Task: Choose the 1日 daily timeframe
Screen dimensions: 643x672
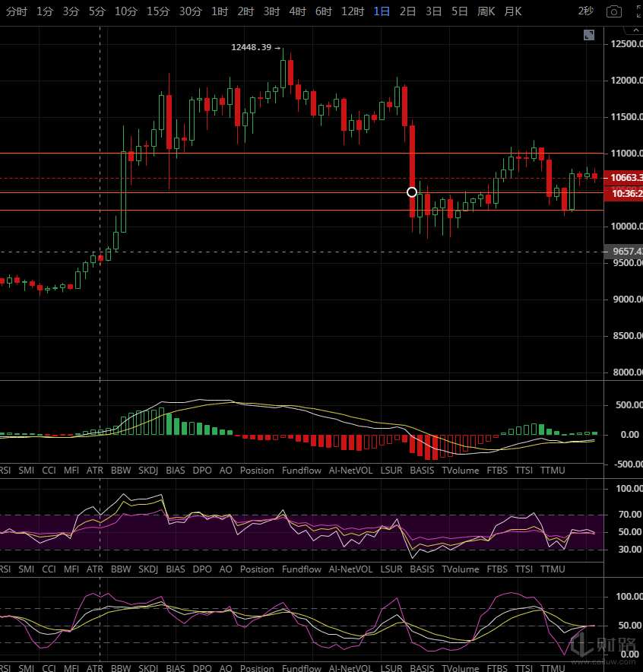Action: pyautogui.click(x=382, y=11)
